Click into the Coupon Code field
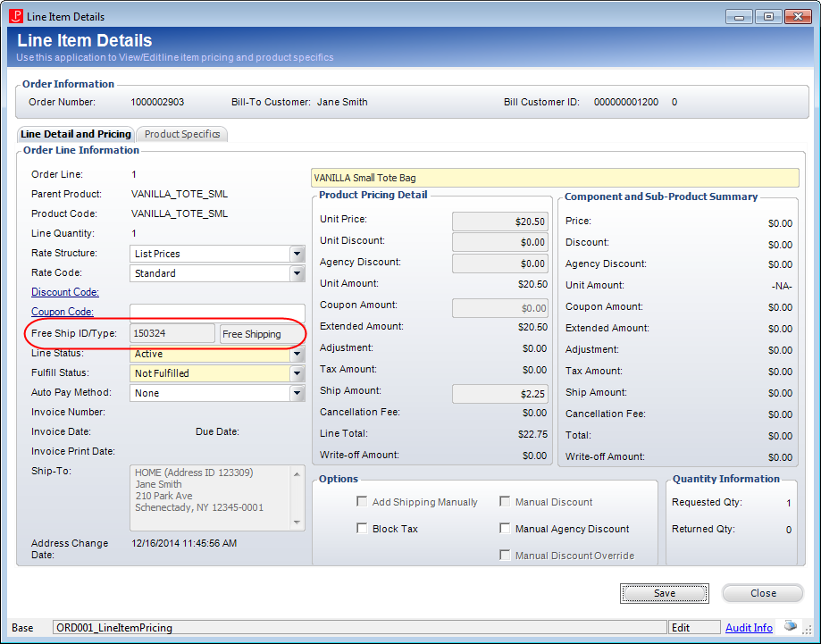821x644 pixels. (x=217, y=312)
